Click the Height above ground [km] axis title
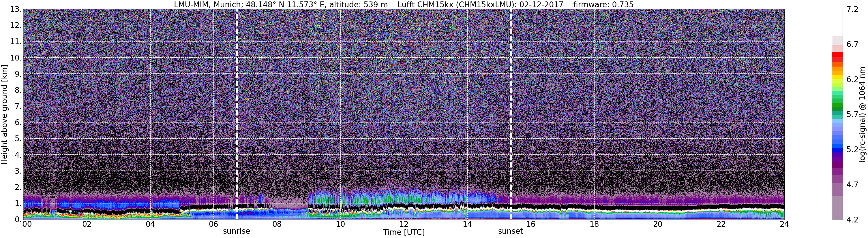868x238 pixels. [4, 114]
